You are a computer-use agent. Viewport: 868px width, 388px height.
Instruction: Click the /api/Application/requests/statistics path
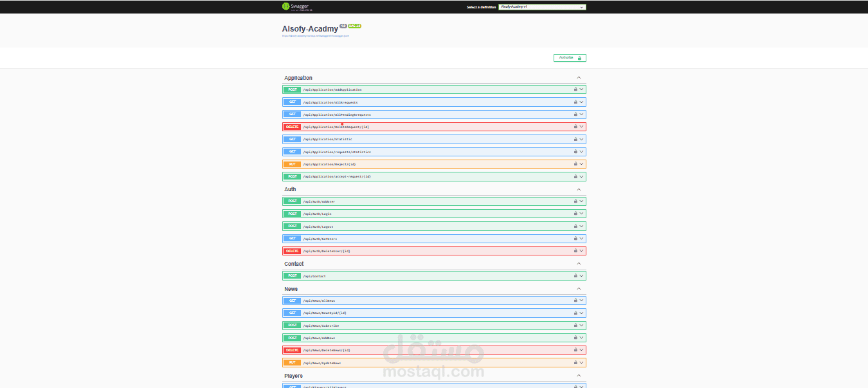click(337, 152)
